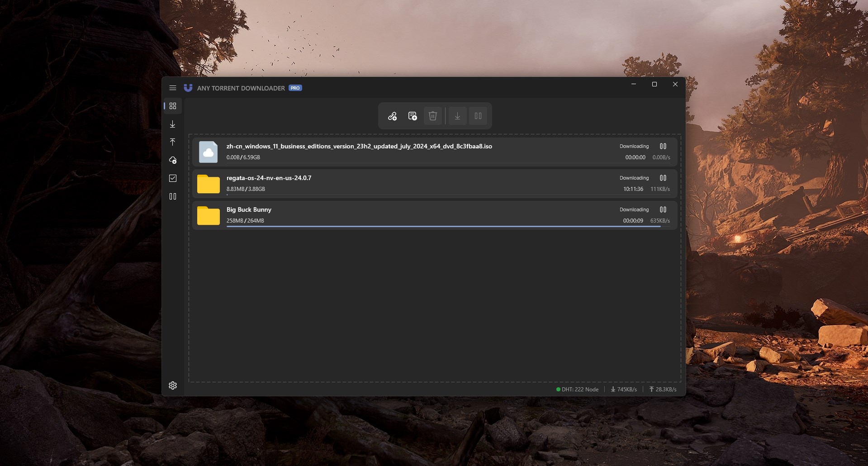
Task: Click the Downloading status of Big Buck Bunny
Action: point(634,209)
